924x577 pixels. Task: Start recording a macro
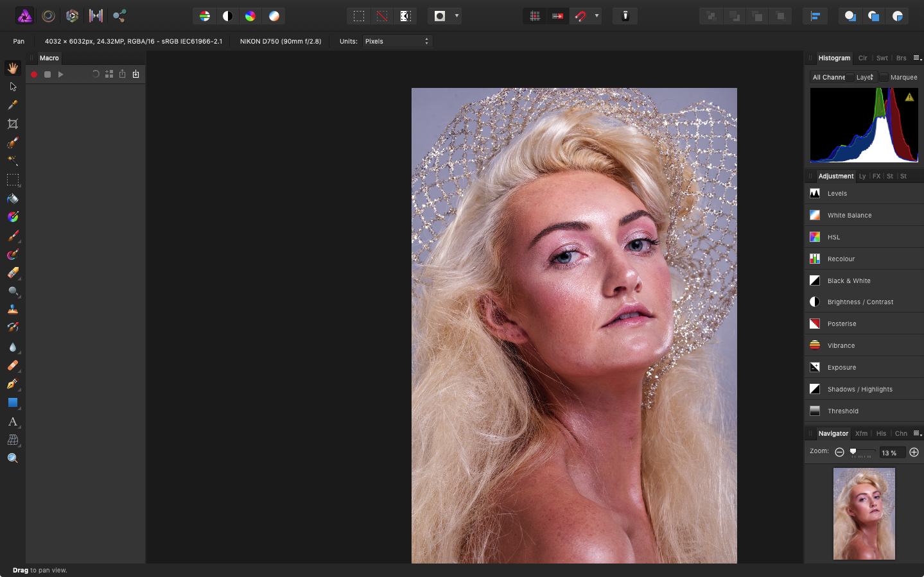[34, 74]
